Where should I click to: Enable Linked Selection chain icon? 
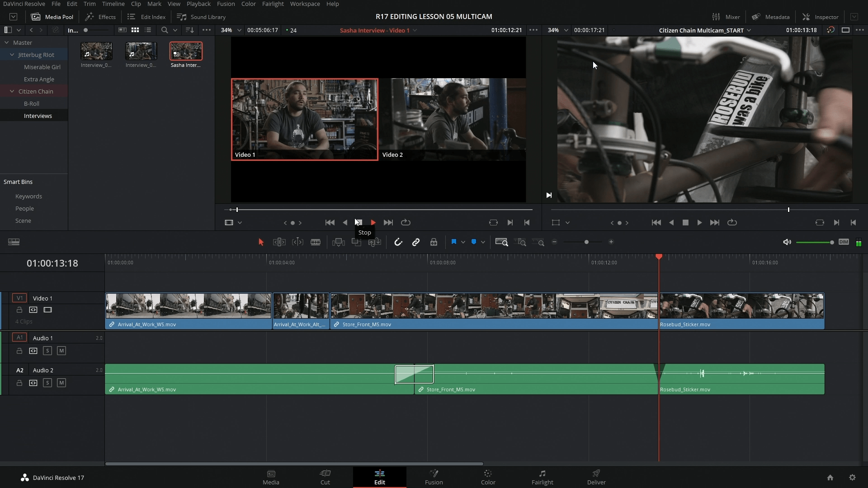coord(416,242)
